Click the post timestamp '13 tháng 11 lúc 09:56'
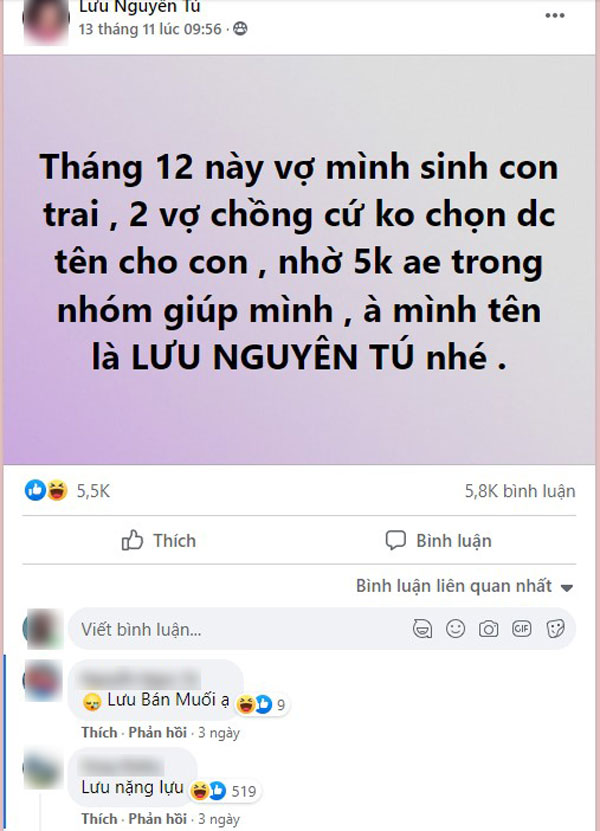600x831 pixels. tap(150, 29)
